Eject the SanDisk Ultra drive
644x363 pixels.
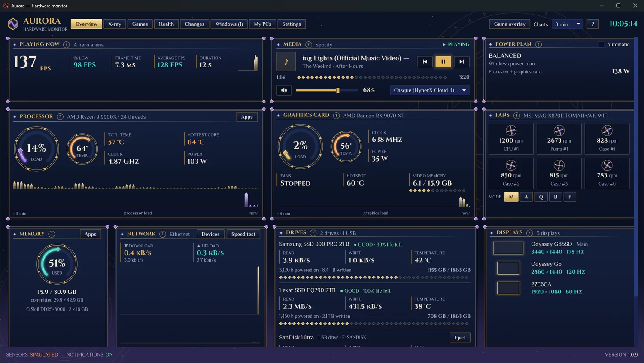[460, 338]
